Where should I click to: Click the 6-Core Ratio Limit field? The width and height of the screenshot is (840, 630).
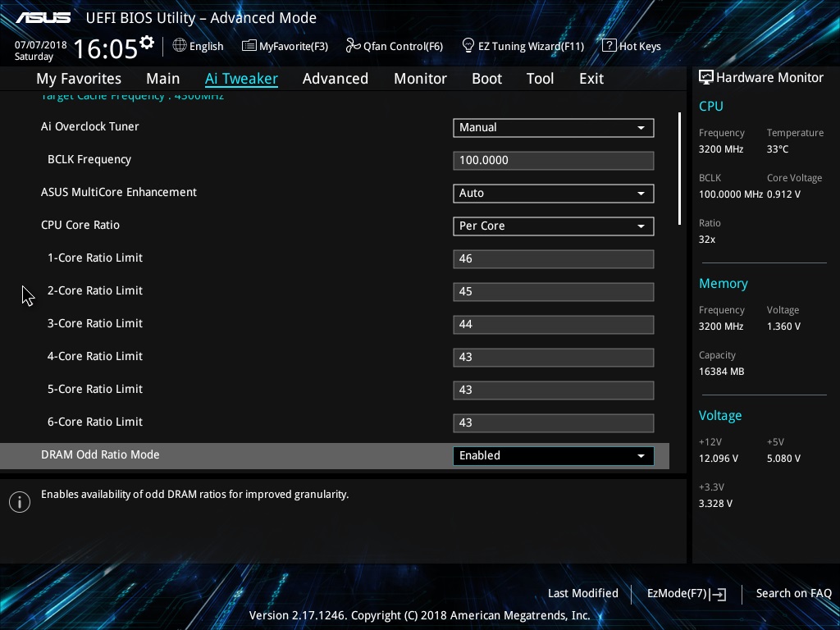[554, 422]
